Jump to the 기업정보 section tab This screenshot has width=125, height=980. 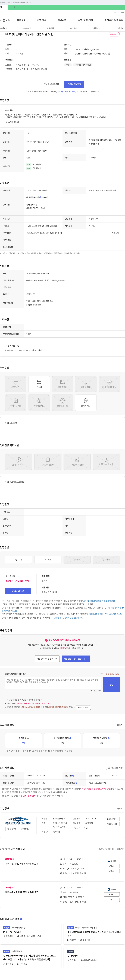120,28
